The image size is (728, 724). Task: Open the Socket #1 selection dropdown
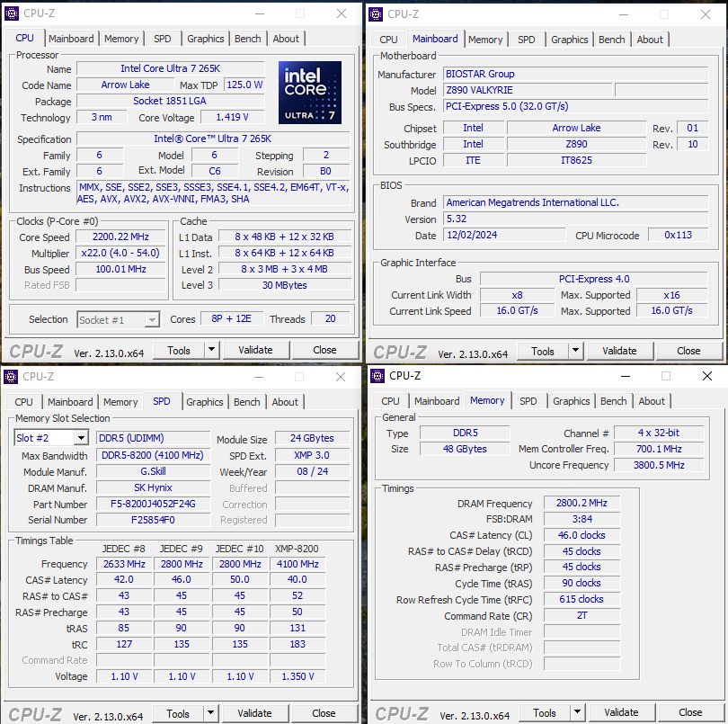pos(151,320)
